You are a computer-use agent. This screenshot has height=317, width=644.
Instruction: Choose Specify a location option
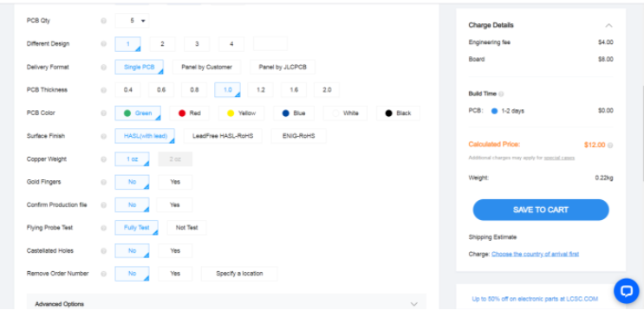pos(239,274)
